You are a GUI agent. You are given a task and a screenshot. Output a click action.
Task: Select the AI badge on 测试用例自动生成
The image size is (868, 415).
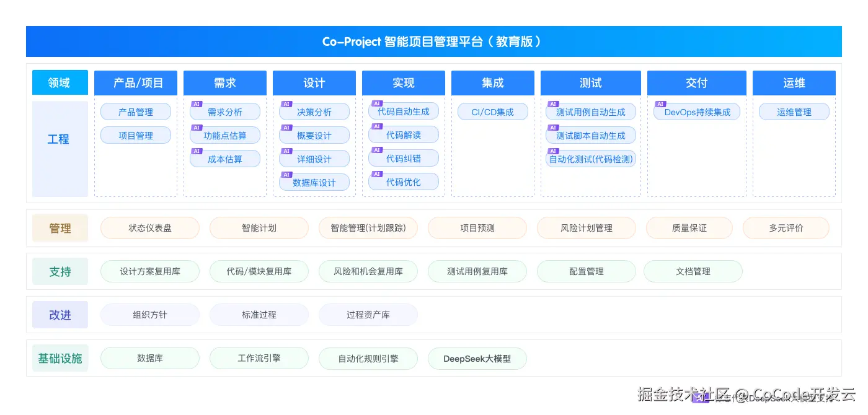(552, 103)
